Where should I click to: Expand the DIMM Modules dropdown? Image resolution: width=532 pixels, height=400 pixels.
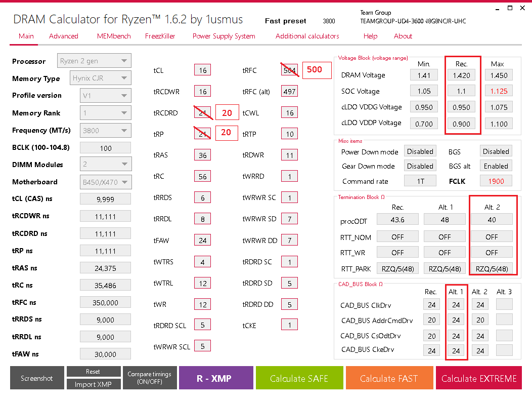[105, 164]
